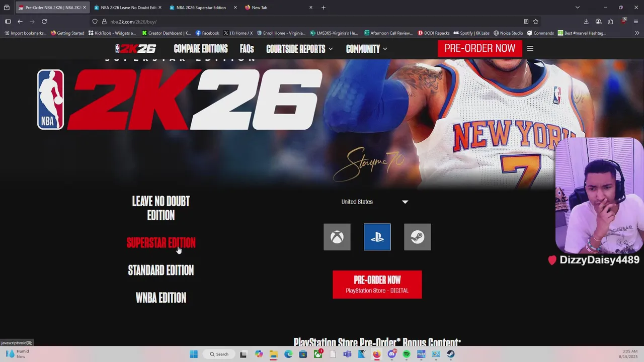Screen dimensions: 644x362
Task: Show more bookmarks with the chevron
Action: pos(637,33)
